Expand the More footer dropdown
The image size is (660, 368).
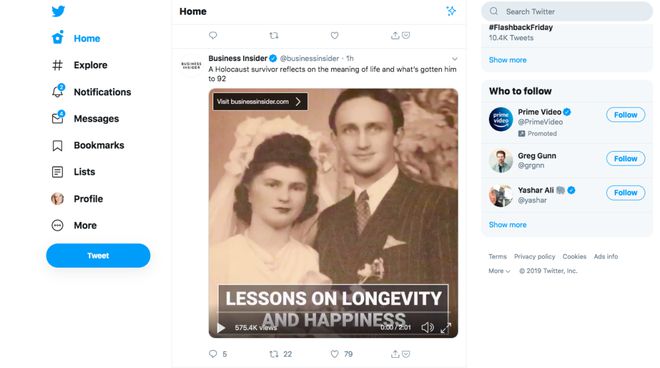coord(499,271)
